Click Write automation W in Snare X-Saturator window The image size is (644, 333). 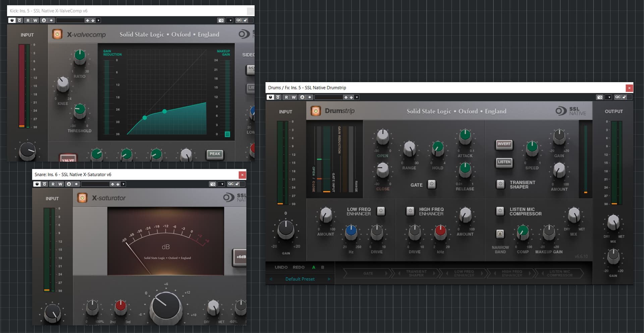(x=60, y=184)
